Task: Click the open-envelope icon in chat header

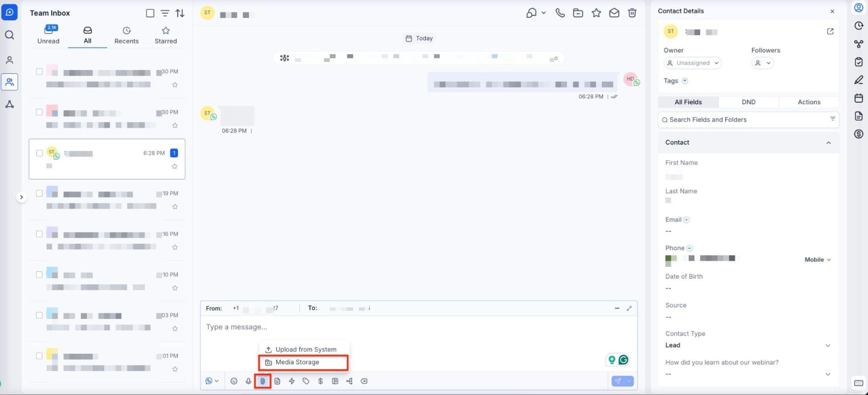Action: [614, 13]
